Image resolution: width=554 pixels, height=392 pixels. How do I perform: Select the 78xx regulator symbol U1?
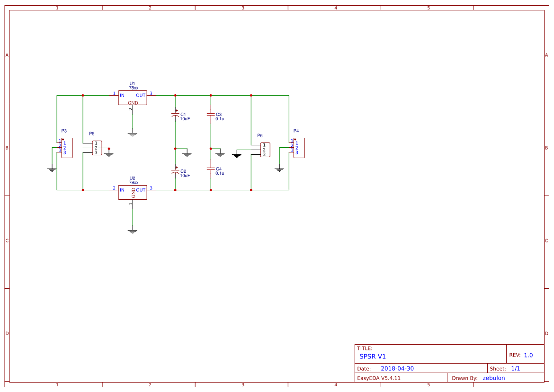pos(133,98)
